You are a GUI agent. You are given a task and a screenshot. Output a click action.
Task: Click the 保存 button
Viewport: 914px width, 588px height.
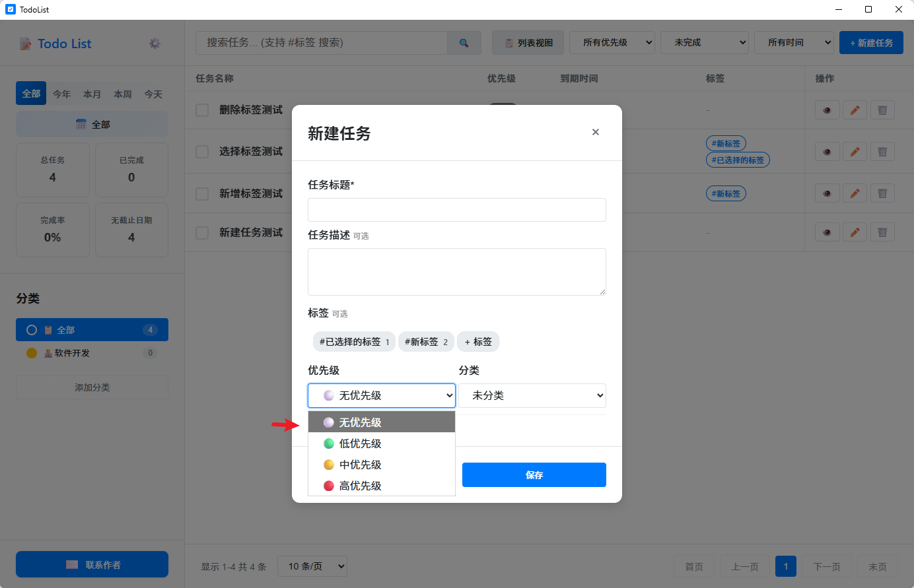tap(534, 475)
